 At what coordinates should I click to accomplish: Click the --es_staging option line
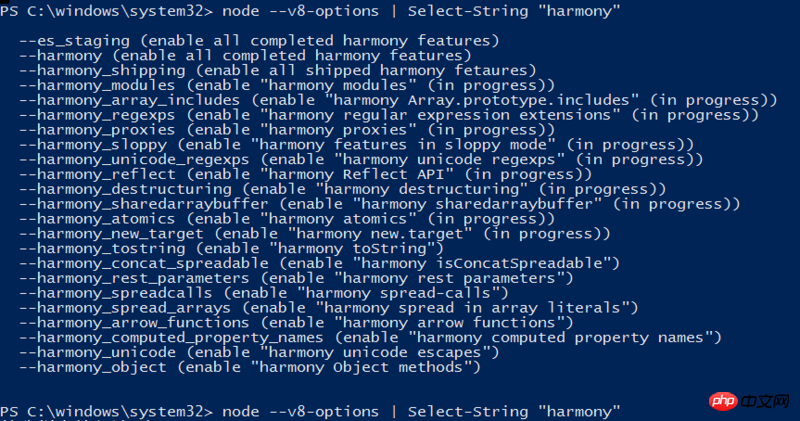[259, 41]
